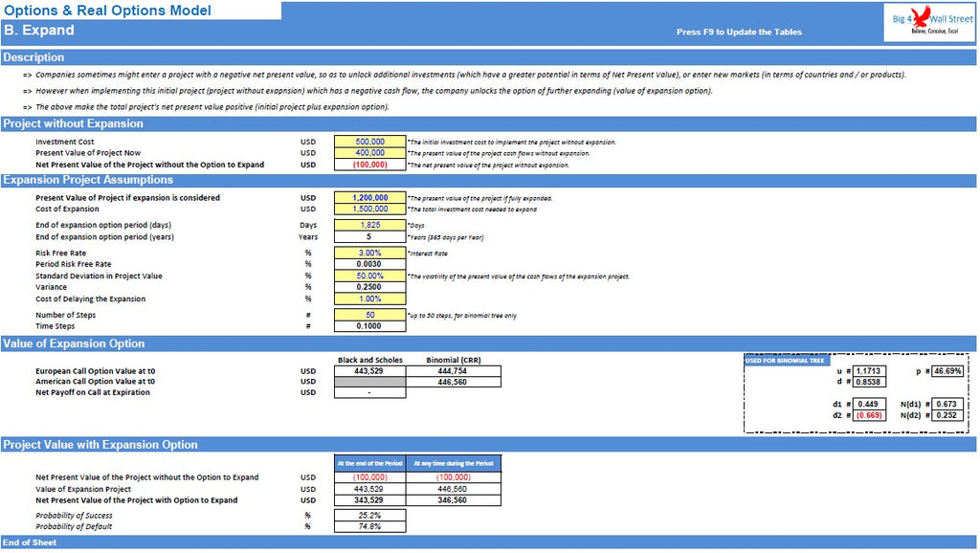The width and height of the screenshot is (980, 553).
Task: Click Probability of Success value 25.2%
Action: [370, 516]
